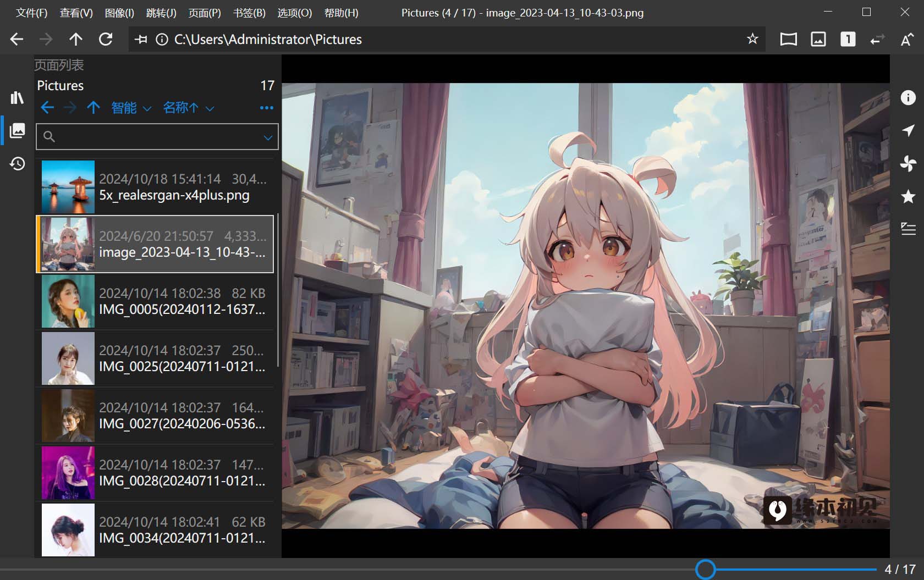Open the 书签(B) menu
The height and width of the screenshot is (580, 924).
(249, 13)
